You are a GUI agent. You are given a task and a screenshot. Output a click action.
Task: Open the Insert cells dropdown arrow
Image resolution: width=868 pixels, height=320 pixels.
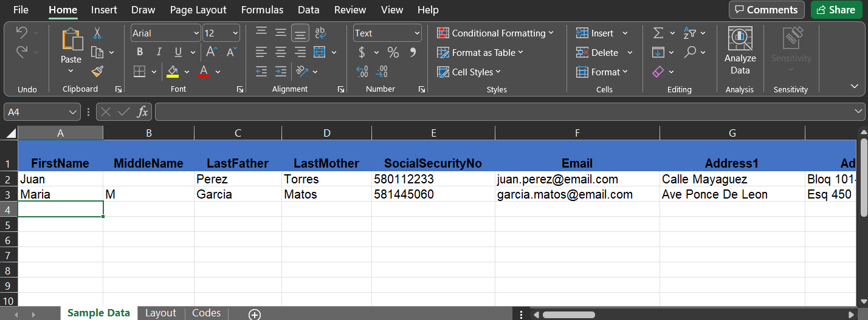coord(625,33)
